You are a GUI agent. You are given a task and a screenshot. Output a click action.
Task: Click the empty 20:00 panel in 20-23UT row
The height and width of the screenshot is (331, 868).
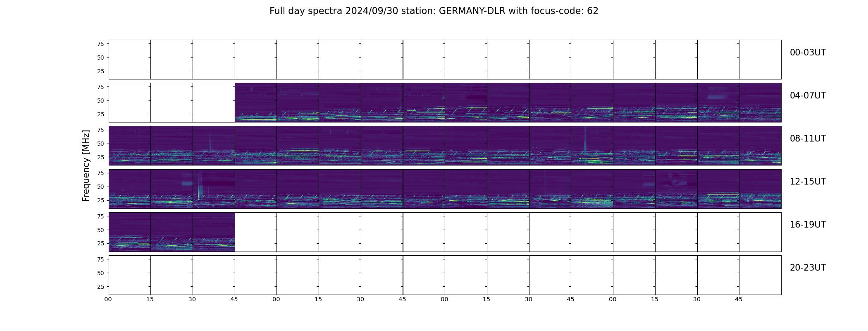130,275
